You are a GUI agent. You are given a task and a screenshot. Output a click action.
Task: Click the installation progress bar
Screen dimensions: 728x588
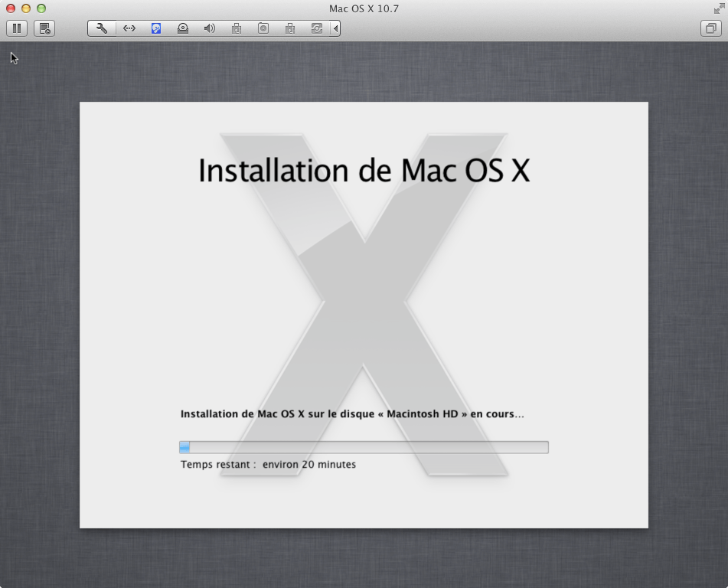coord(364,447)
